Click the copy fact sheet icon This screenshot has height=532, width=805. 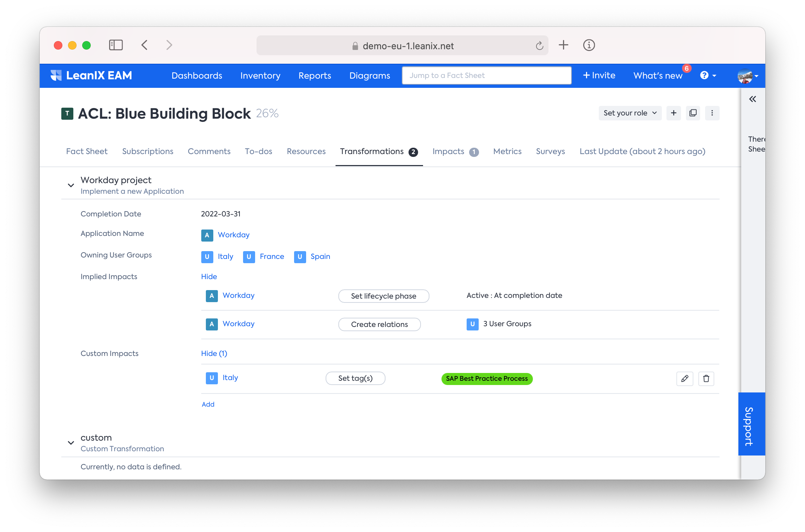coord(693,113)
